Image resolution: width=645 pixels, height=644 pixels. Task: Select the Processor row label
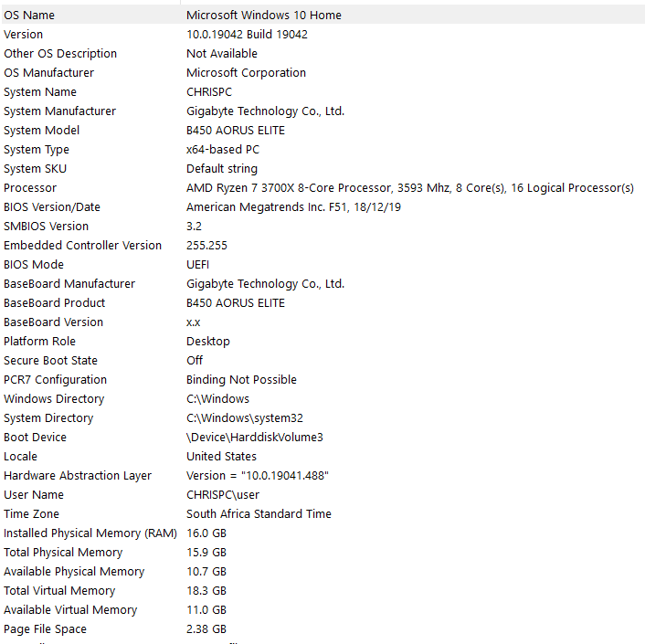coord(30,188)
